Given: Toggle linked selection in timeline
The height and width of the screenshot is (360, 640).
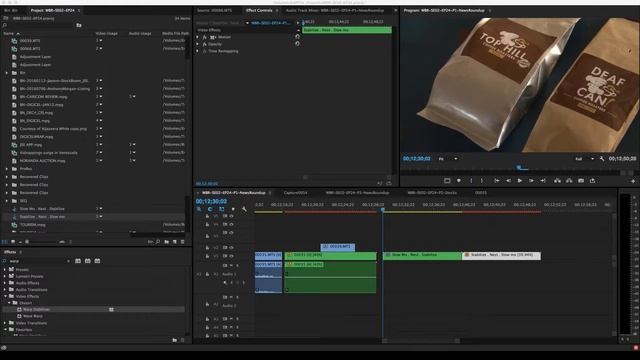Looking at the screenshot, I should coord(222,209).
